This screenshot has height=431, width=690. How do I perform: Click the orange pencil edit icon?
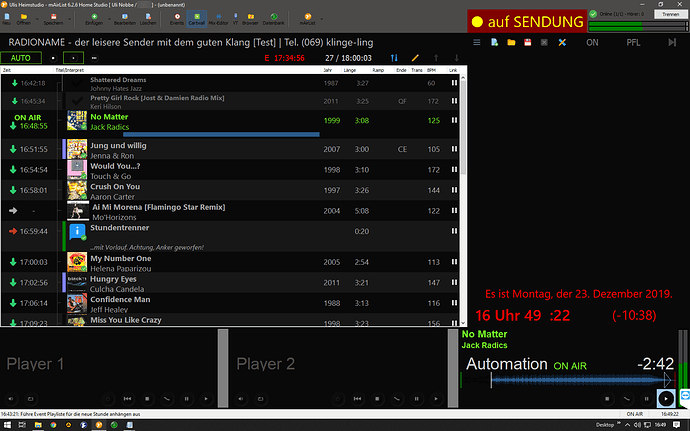pos(416,59)
